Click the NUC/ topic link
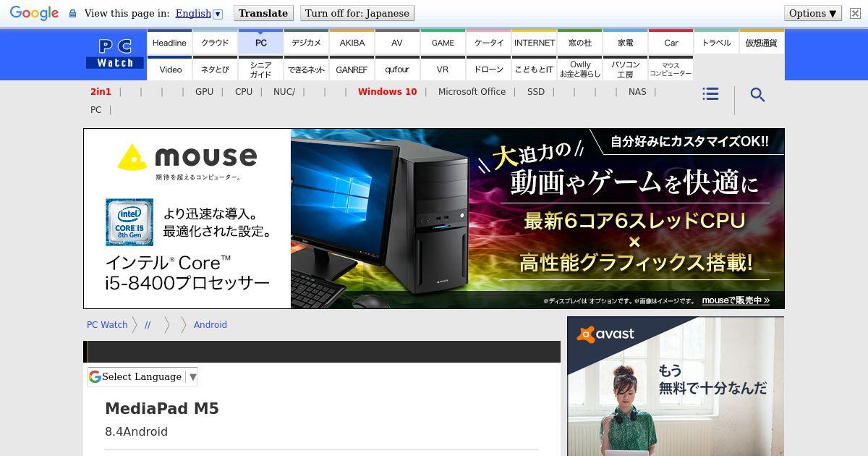This screenshot has width=868, height=456. [x=284, y=92]
